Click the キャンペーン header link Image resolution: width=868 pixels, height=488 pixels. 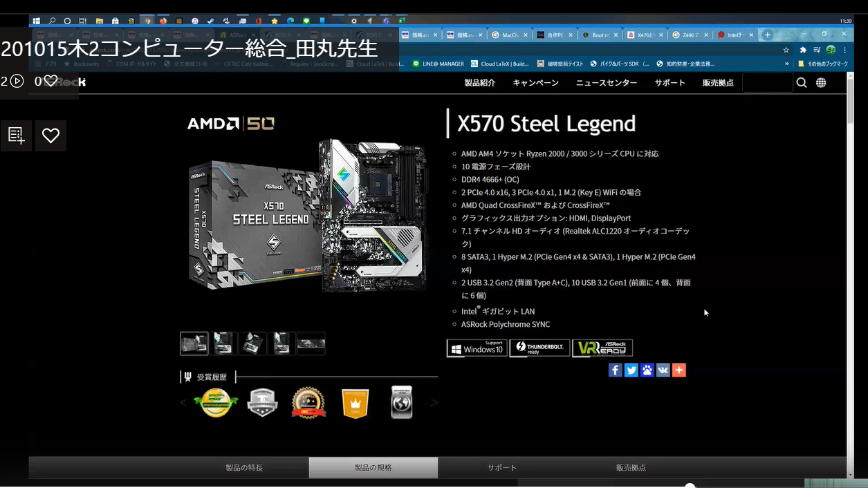click(535, 83)
